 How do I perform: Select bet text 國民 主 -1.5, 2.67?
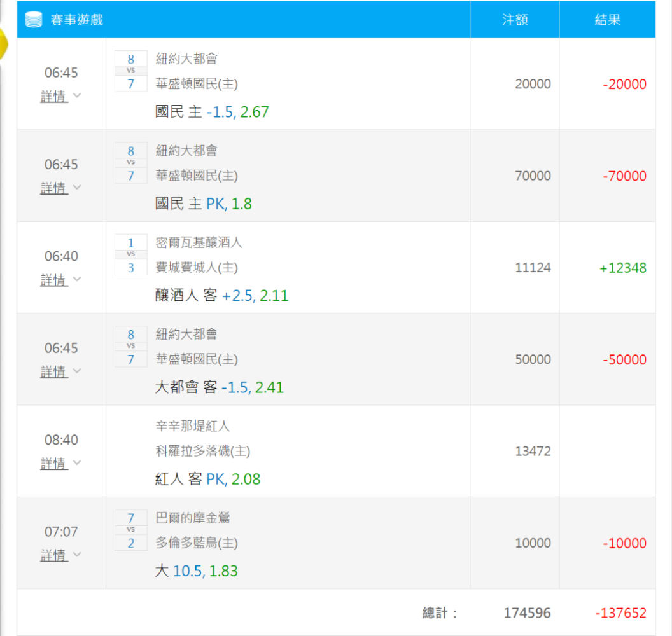point(212,112)
